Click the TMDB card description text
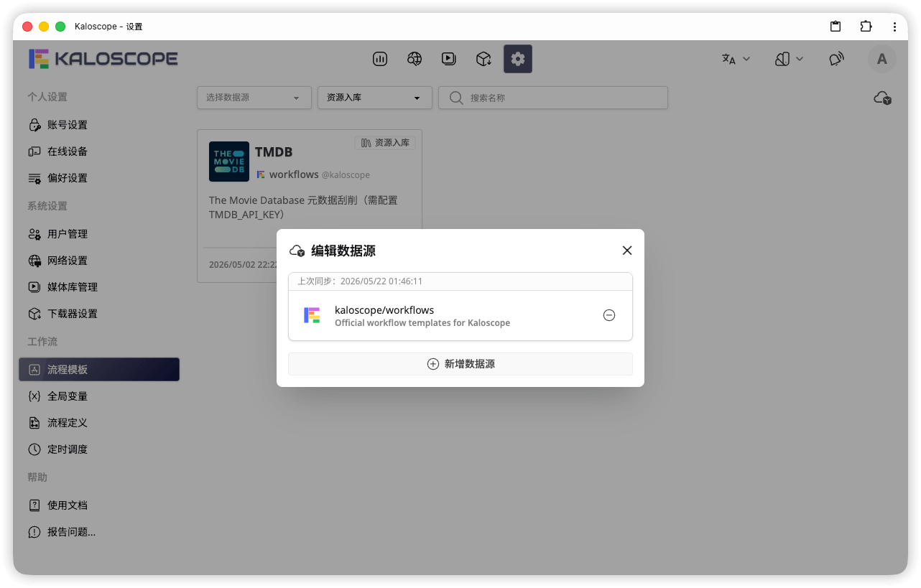921x588 pixels. click(303, 207)
